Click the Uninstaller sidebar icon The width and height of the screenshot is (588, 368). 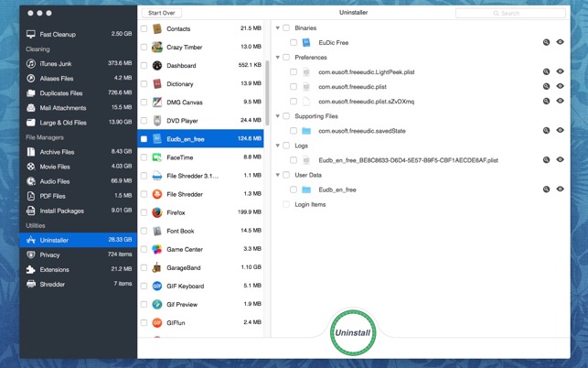(x=31, y=240)
